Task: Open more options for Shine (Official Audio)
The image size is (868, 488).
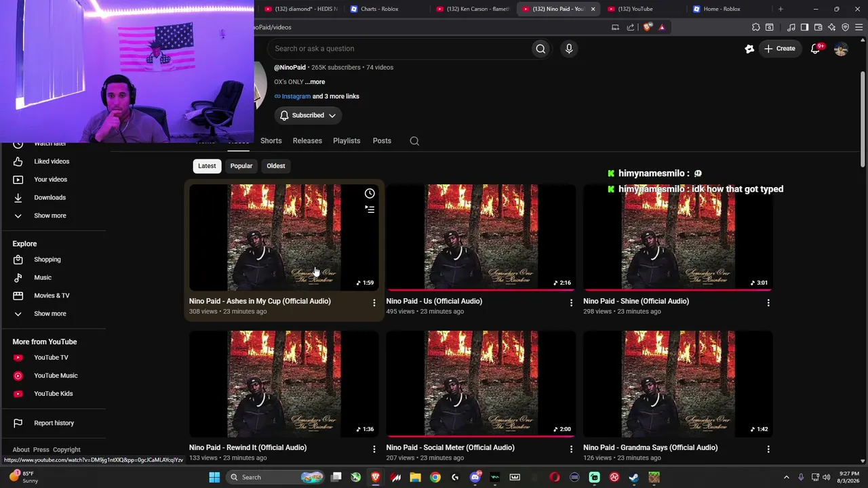Action: [x=768, y=303]
